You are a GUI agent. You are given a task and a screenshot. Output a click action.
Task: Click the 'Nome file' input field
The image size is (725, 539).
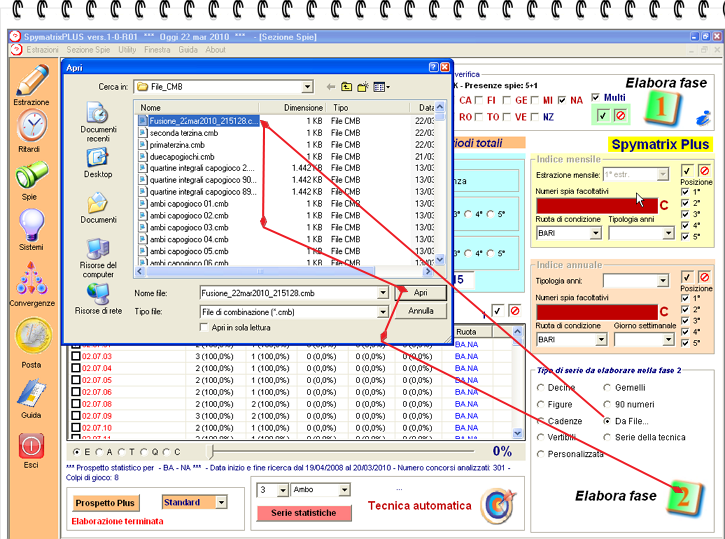click(x=255, y=293)
